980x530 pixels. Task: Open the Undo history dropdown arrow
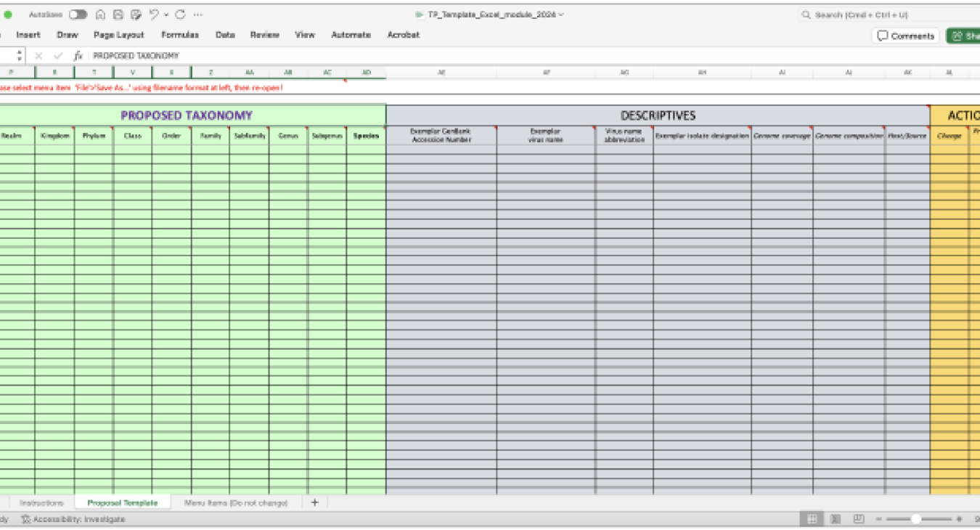point(166,15)
